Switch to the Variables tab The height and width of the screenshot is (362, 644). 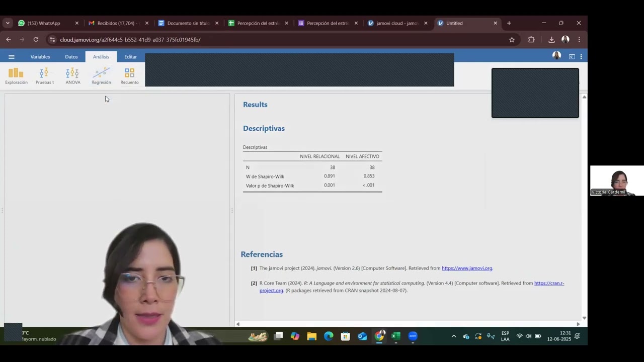40,57
